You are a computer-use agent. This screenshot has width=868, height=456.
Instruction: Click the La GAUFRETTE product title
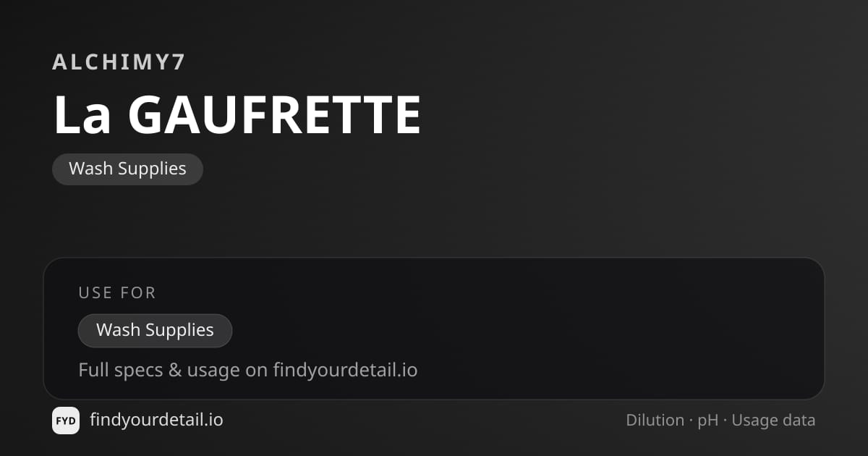237,115
